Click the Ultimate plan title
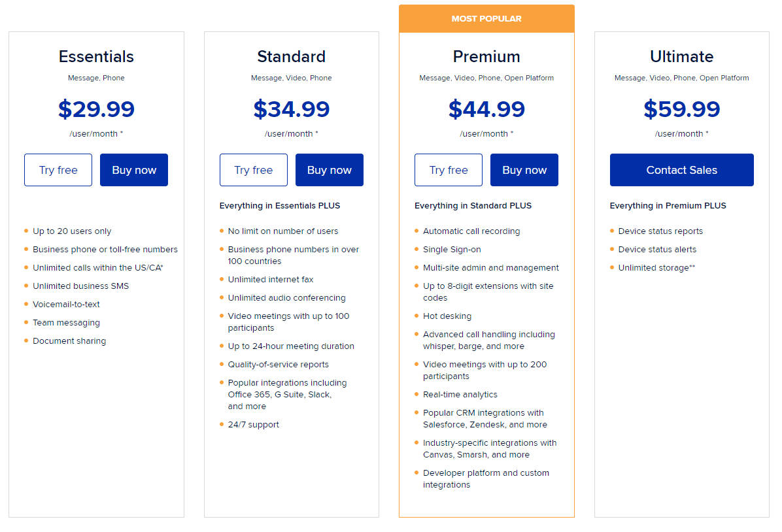Image resolution: width=782 pixels, height=532 pixels. [x=681, y=57]
